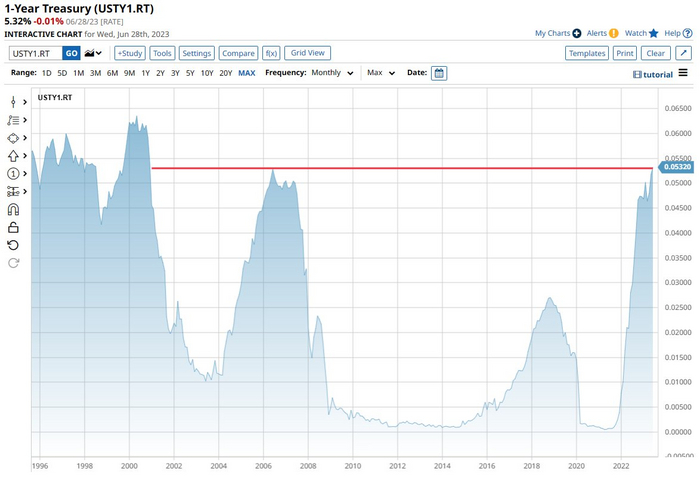Viewport: 700px width, 478px height.
Task: Add symbol to Watch star
Action: pos(654,33)
